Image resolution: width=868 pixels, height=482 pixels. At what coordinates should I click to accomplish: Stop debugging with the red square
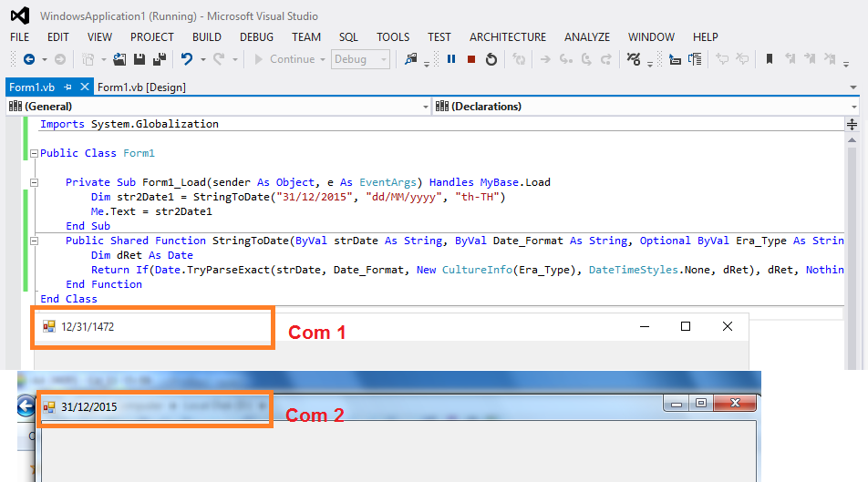pyautogui.click(x=471, y=59)
